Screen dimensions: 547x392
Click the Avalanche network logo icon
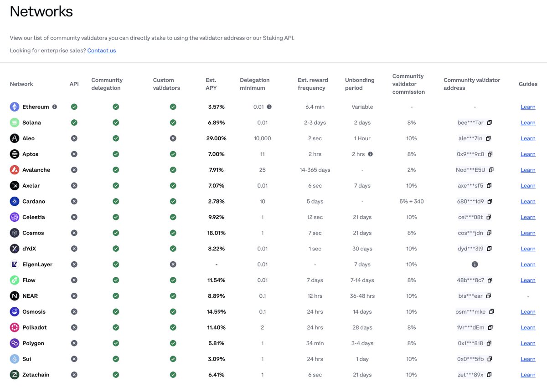click(x=15, y=170)
